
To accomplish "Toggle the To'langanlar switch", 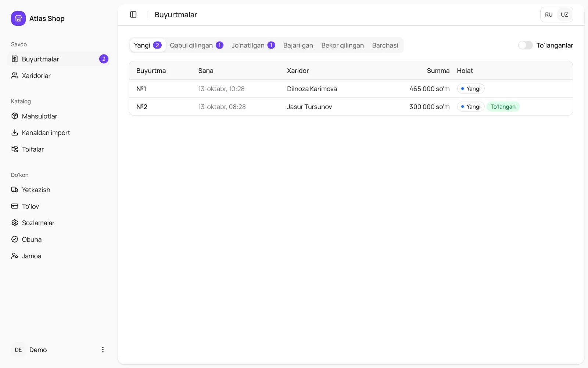I will (525, 45).
